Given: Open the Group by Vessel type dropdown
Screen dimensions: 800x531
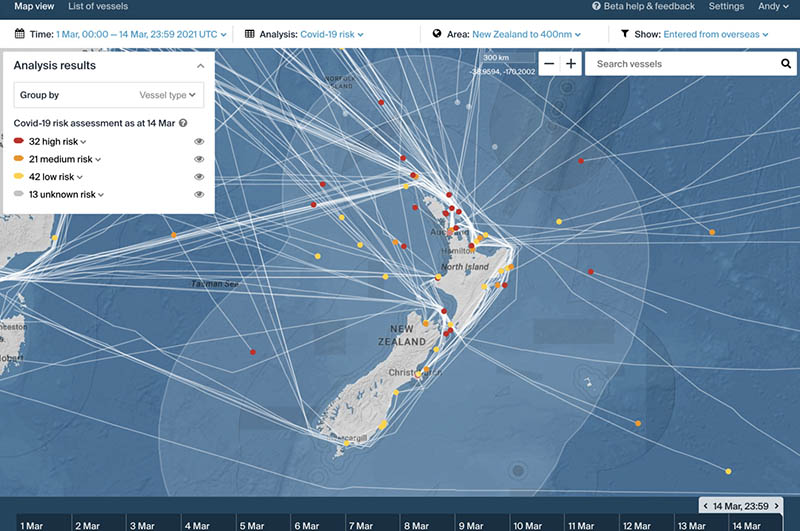Looking at the screenshot, I should click(x=109, y=95).
